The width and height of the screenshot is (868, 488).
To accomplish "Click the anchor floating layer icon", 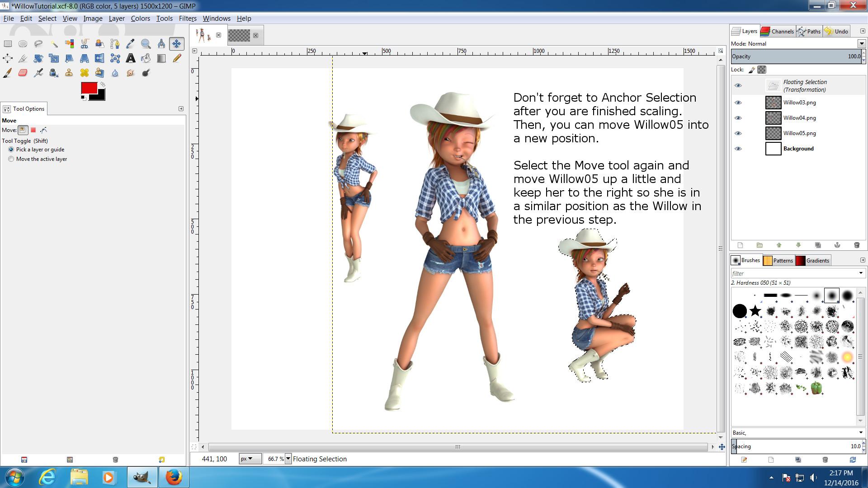I will tap(837, 245).
